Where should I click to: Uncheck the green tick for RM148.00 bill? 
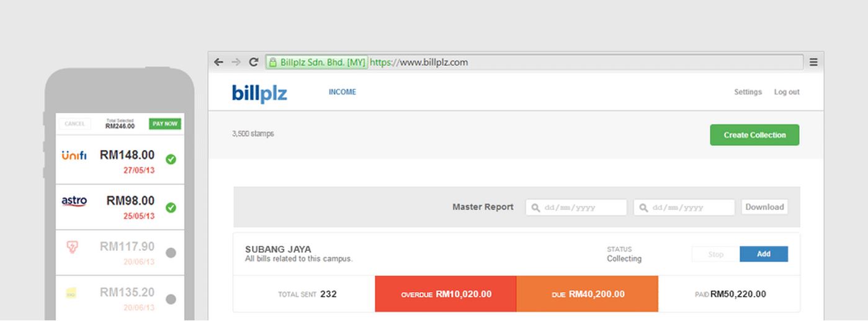click(171, 160)
